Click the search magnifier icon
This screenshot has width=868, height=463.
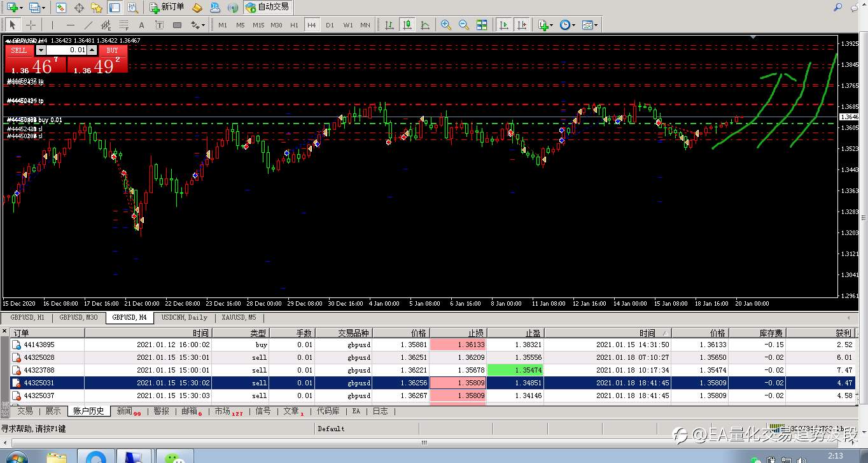tap(837, 8)
